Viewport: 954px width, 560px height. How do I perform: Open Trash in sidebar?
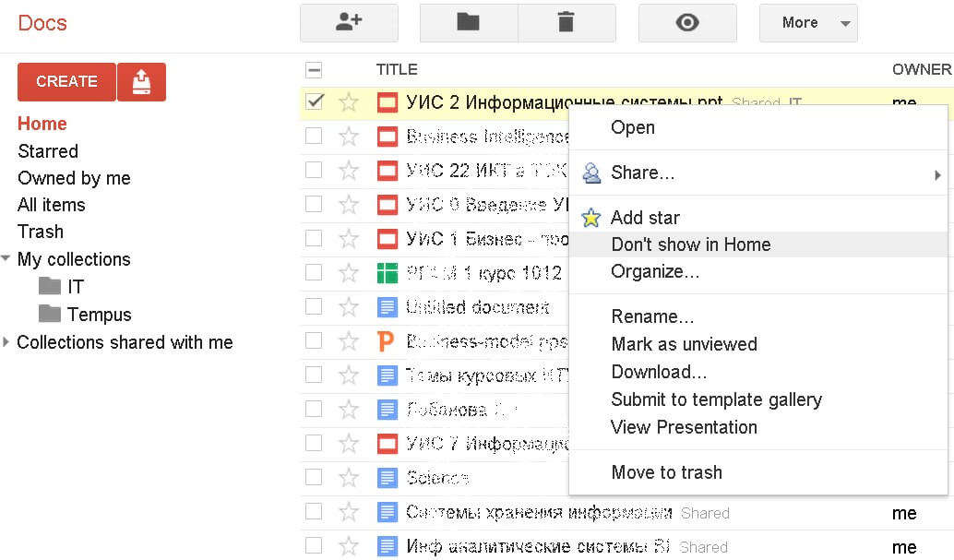[x=41, y=232]
